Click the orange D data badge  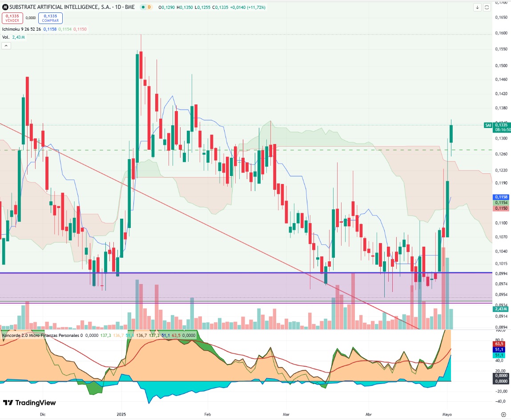[149, 7]
